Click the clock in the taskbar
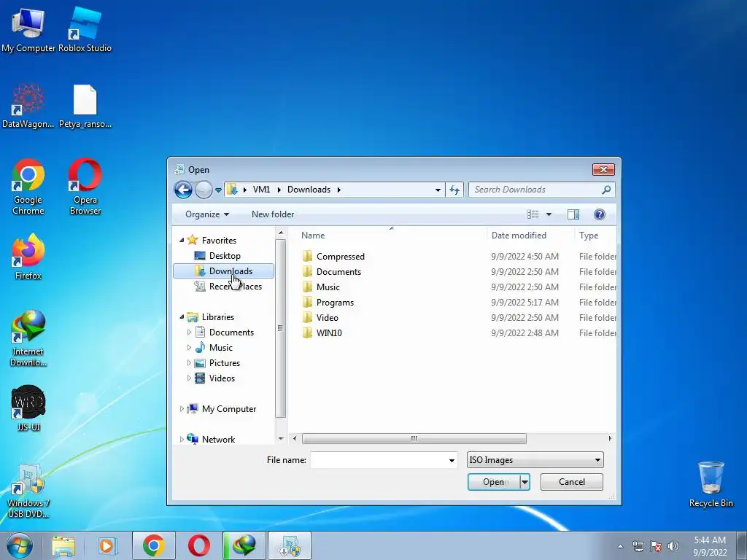The image size is (747, 560). tap(710, 546)
